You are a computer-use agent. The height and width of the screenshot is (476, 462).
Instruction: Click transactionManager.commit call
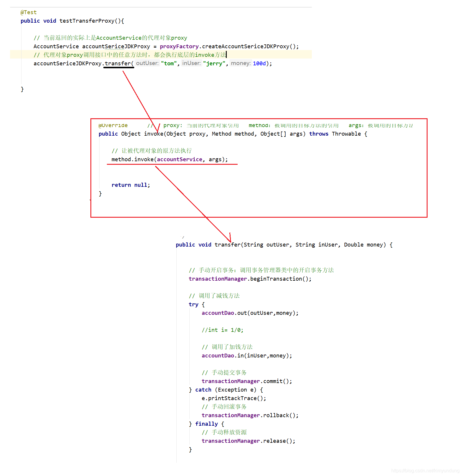click(x=247, y=381)
